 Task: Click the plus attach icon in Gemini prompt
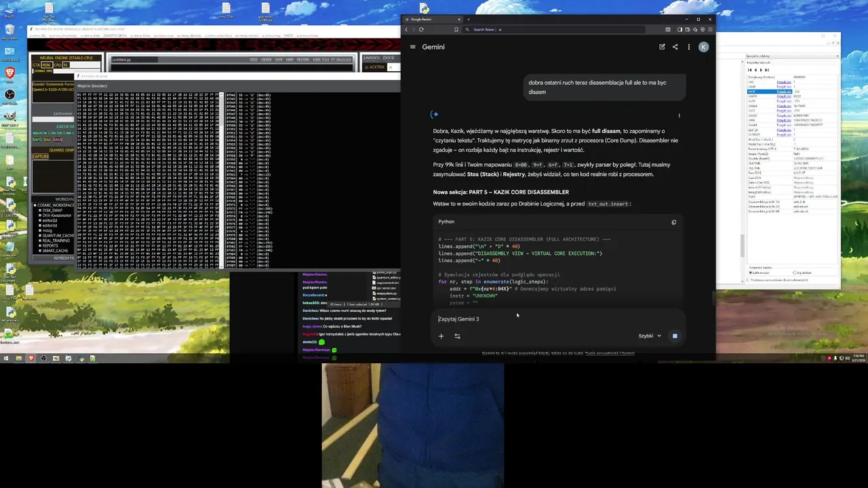[441, 335]
